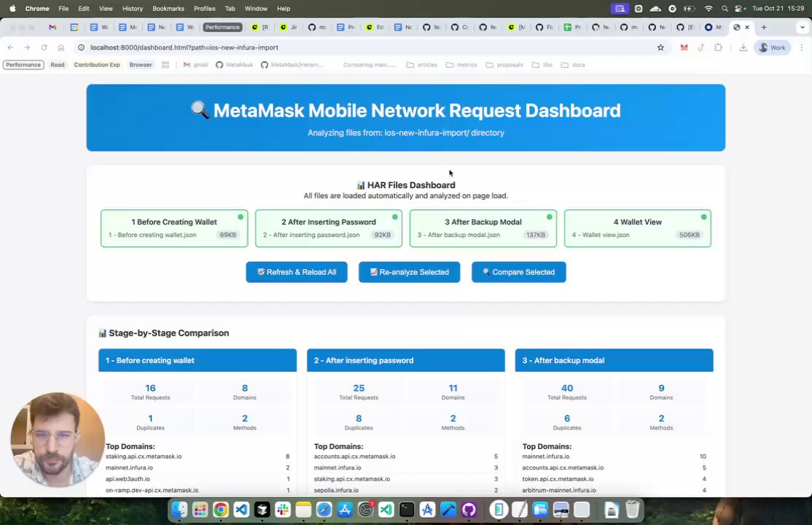
Task: Open the Read bookmark group
Action: coord(58,65)
